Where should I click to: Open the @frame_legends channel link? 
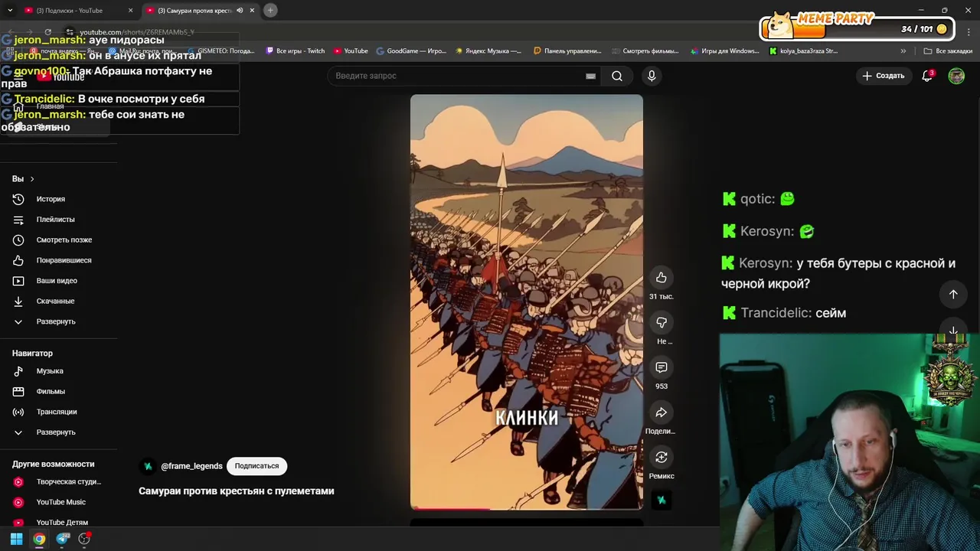tap(191, 466)
